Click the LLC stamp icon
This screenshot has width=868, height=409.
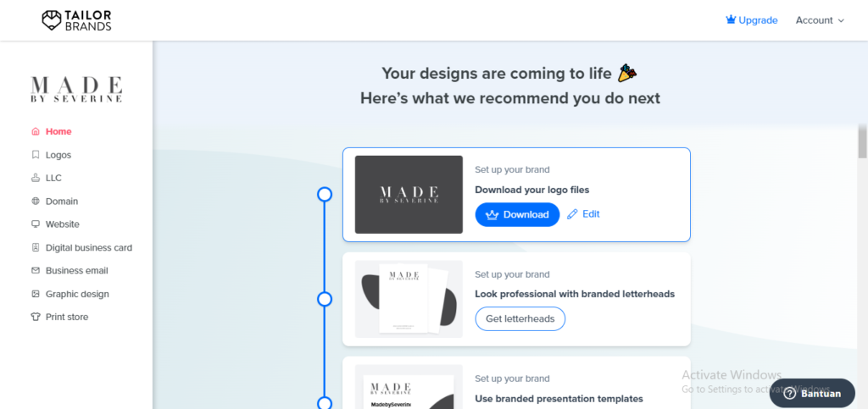[x=35, y=179]
